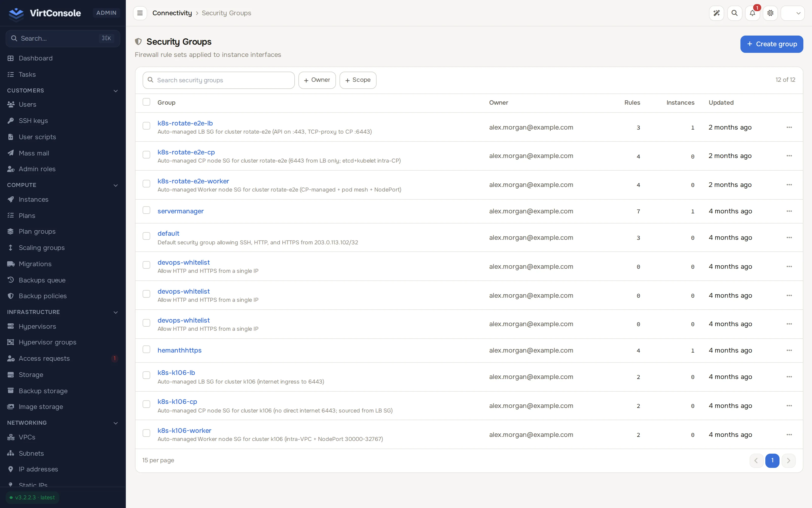Toggle the sidebar hamburger menu
This screenshot has width=812, height=508.
pyautogui.click(x=140, y=13)
